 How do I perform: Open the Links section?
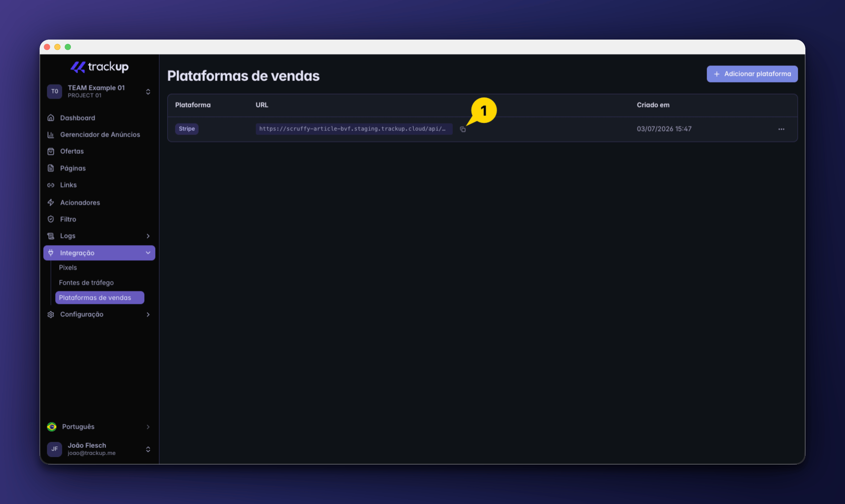click(x=68, y=185)
